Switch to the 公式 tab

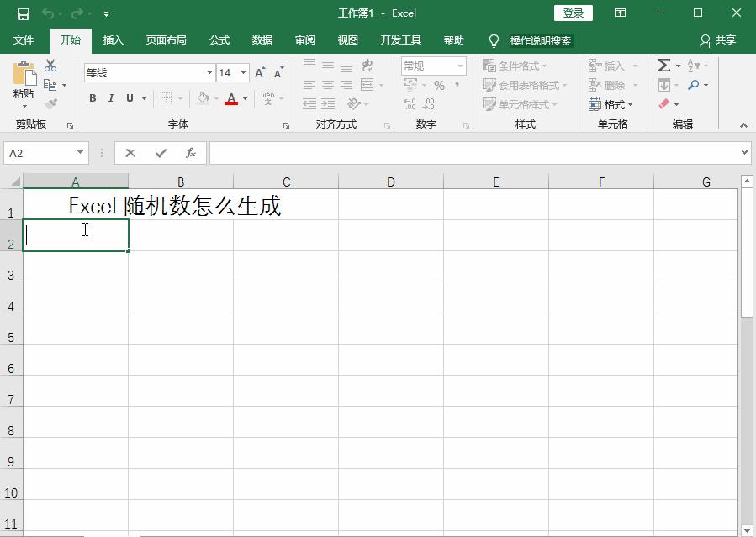tap(219, 40)
